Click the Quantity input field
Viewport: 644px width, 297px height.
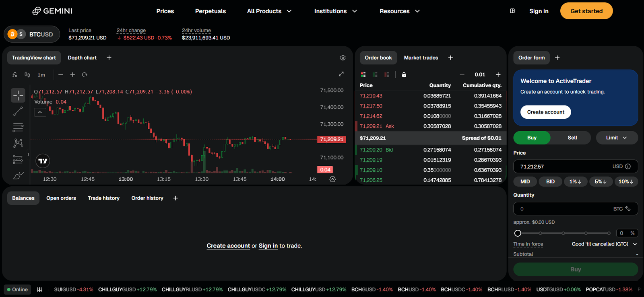(x=576, y=209)
